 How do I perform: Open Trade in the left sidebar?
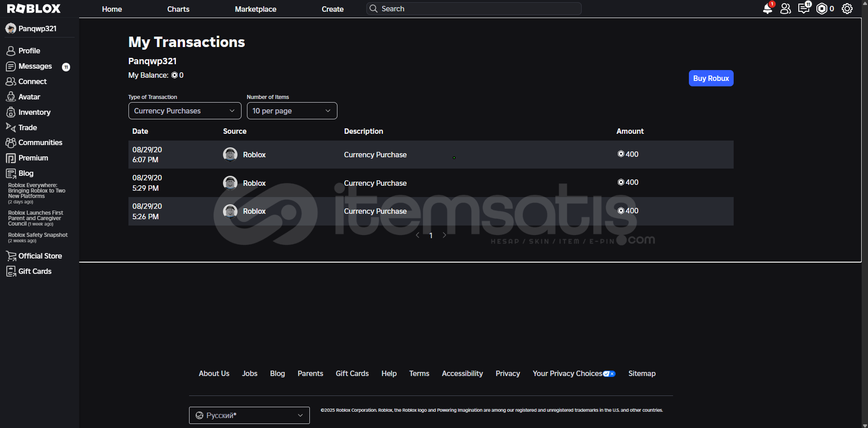pos(27,127)
